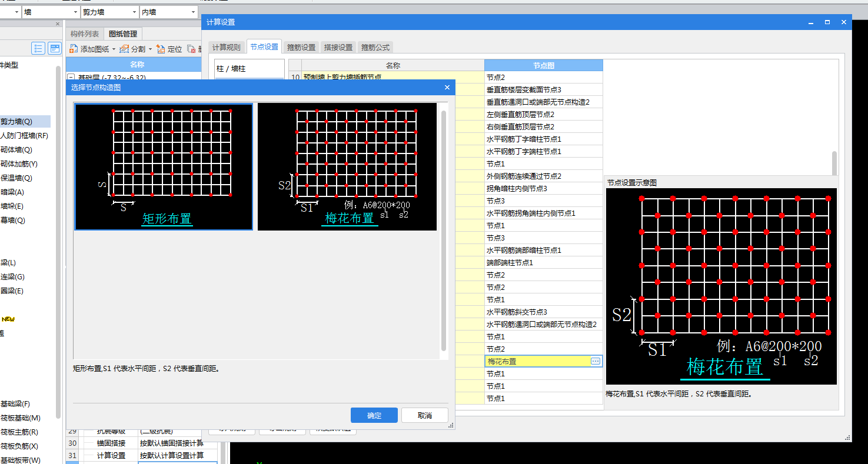The width and height of the screenshot is (868, 464).
Task: Cancel node selection with 取消 button
Action: (425, 415)
